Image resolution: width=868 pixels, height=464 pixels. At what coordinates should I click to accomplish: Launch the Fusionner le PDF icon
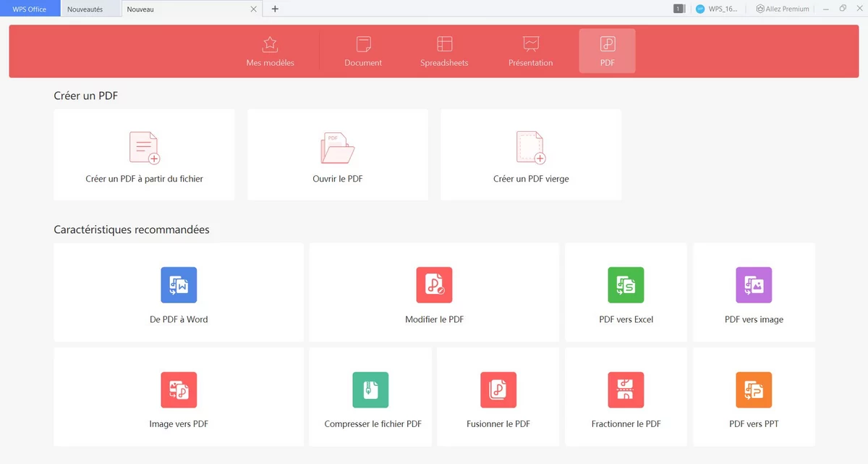pyautogui.click(x=498, y=390)
